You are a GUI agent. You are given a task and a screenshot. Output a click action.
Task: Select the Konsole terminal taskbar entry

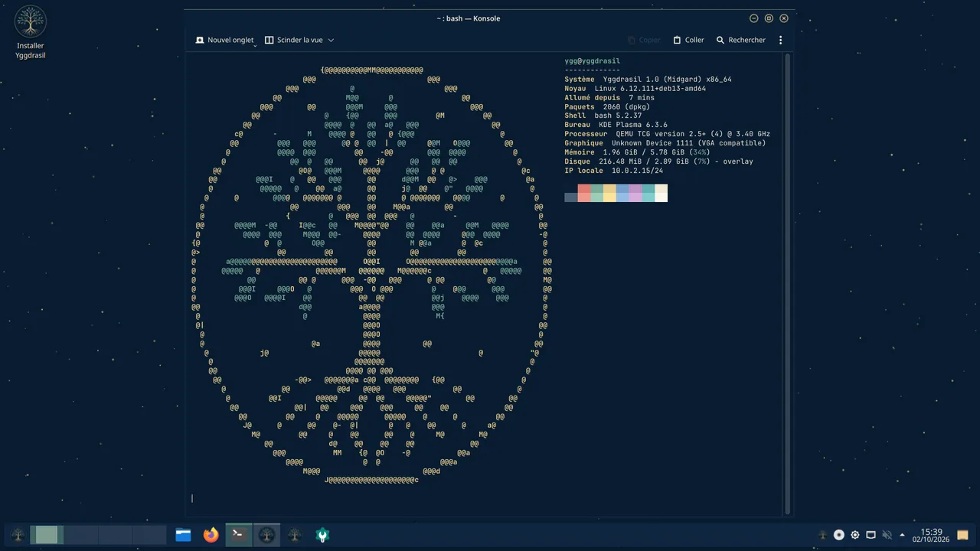(x=239, y=535)
